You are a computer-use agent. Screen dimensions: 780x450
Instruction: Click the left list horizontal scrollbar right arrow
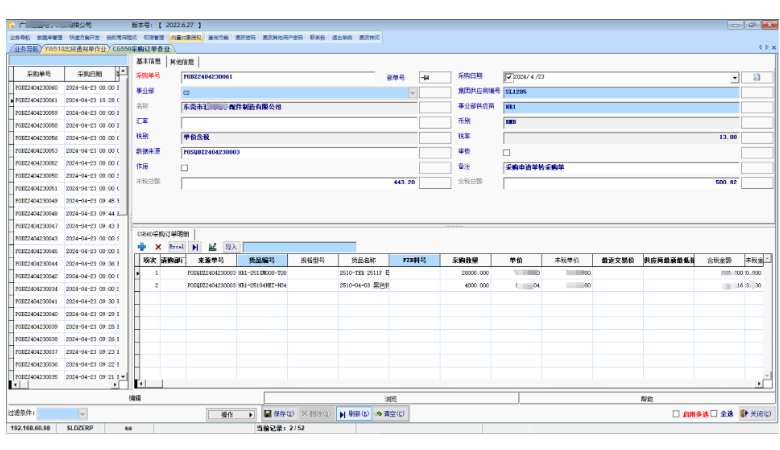(115, 384)
